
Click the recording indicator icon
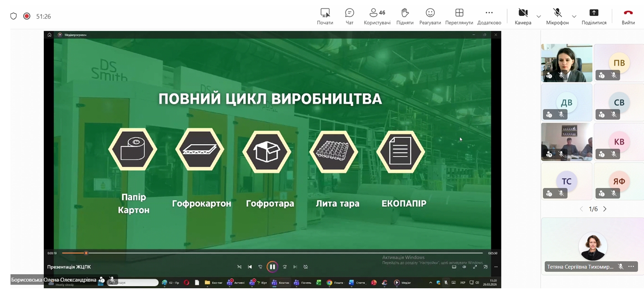tap(27, 16)
